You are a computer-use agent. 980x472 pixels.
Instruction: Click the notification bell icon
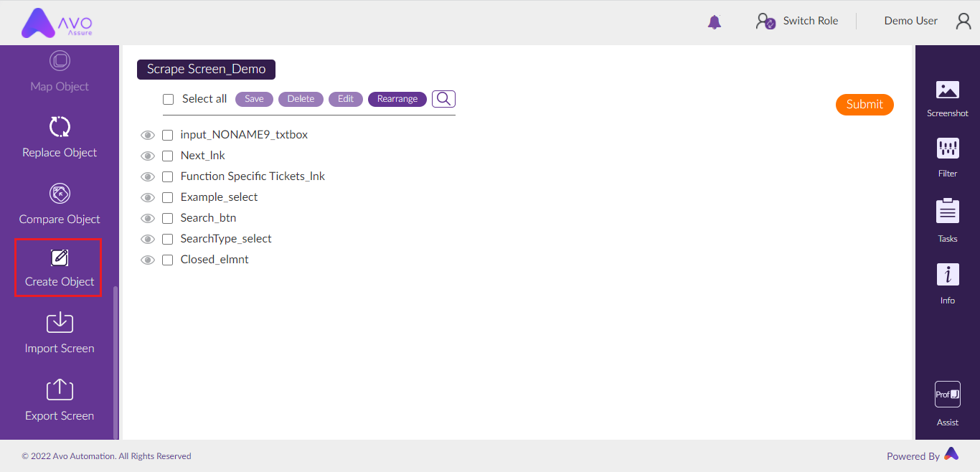(714, 22)
